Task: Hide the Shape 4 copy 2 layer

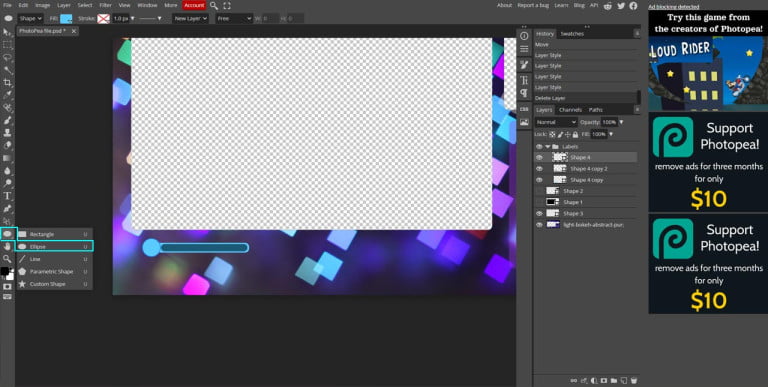Action: (539, 169)
